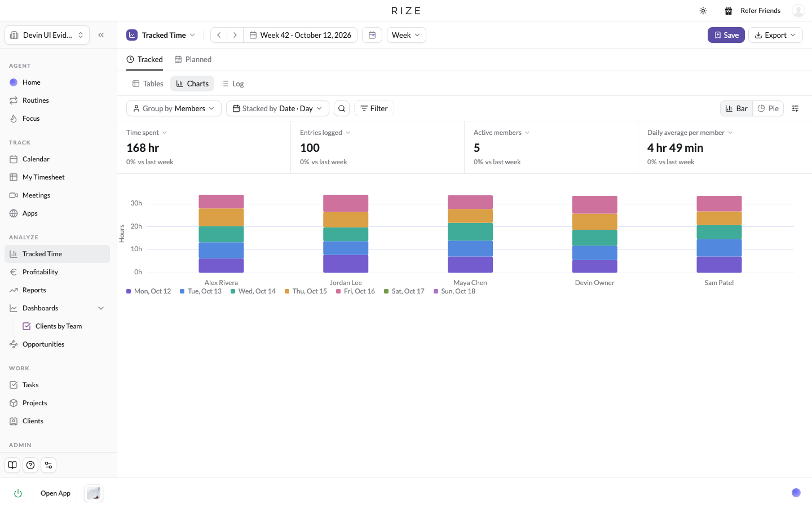Viewport: 812px width, 508px height.
Task: Open the workspace switcher Devin UI Evid...
Action: (47, 35)
